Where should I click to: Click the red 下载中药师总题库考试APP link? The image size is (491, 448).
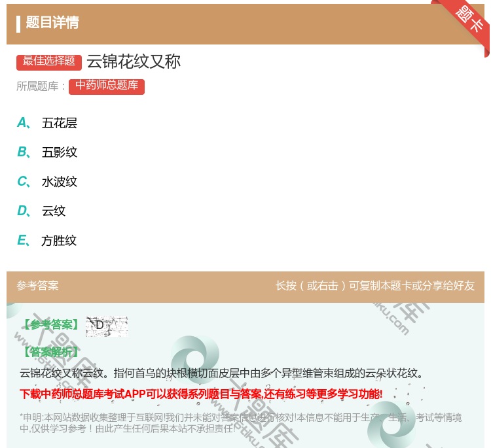(x=201, y=394)
